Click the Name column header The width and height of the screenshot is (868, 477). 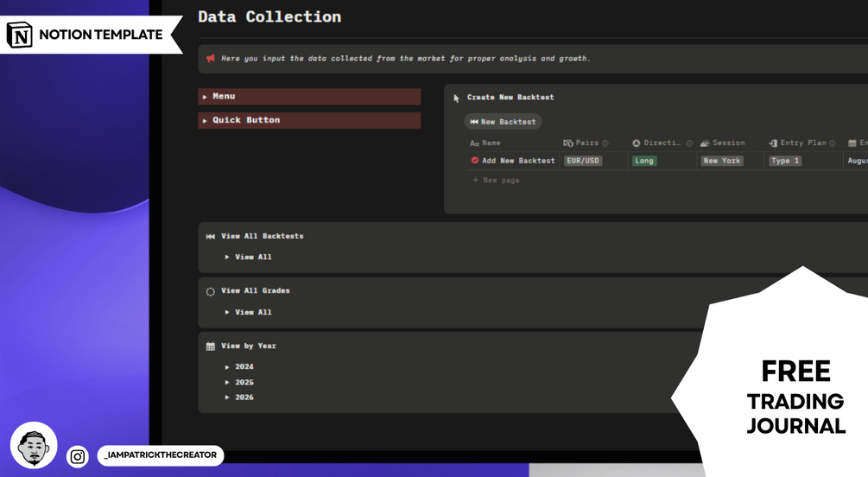(485, 143)
